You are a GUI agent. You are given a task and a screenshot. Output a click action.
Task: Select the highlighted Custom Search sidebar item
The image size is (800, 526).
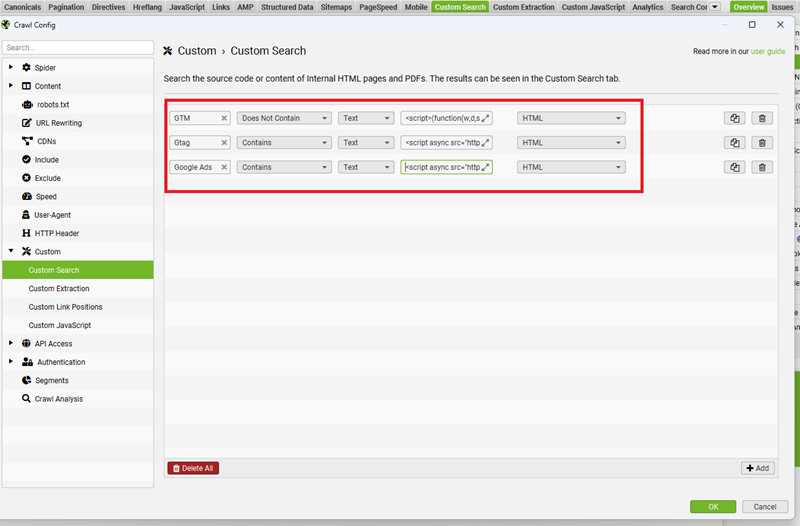click(x=78, y=270)
